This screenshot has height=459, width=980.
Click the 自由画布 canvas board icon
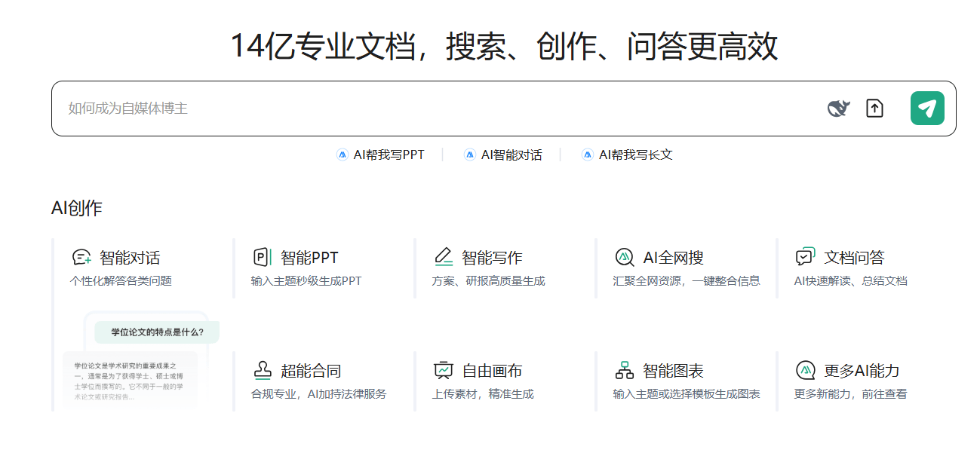point(444,371)
